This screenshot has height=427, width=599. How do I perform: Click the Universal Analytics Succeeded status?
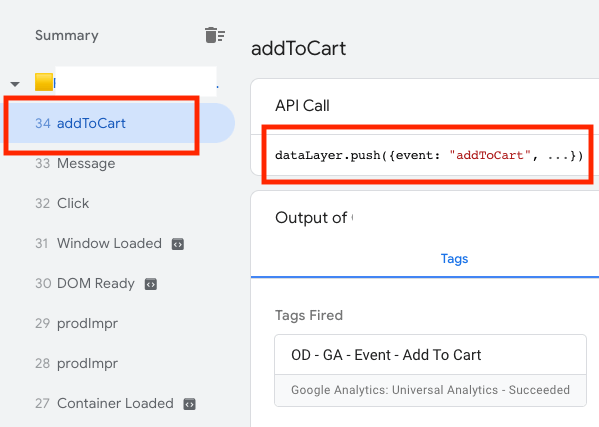coord(430,390)
